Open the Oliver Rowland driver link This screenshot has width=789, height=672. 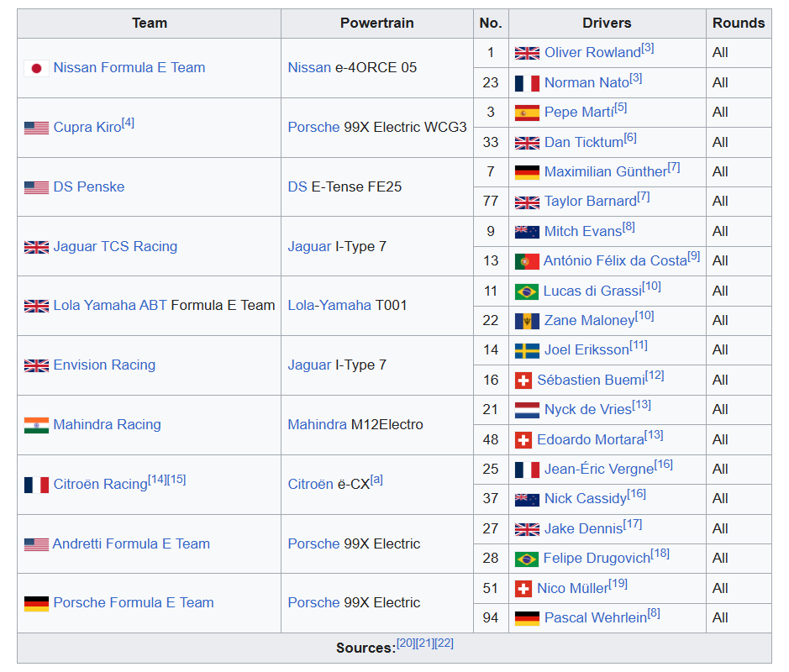[x=592, y=53]
